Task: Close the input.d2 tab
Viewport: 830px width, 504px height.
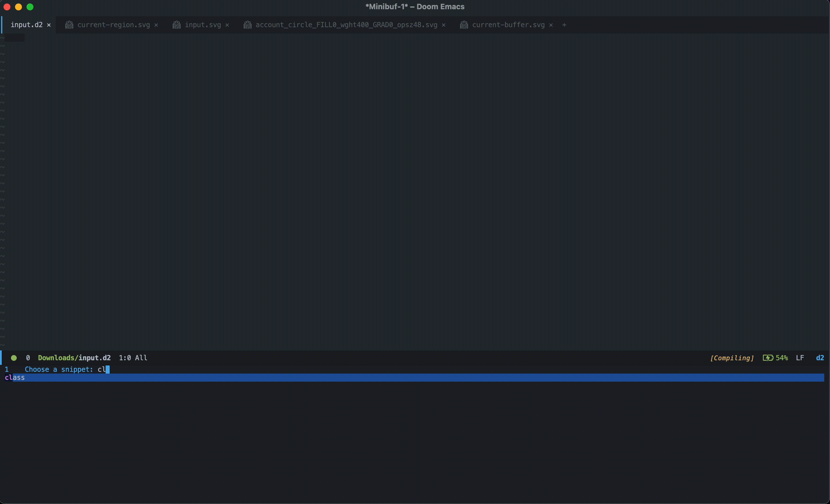Action: pos(49,25)
